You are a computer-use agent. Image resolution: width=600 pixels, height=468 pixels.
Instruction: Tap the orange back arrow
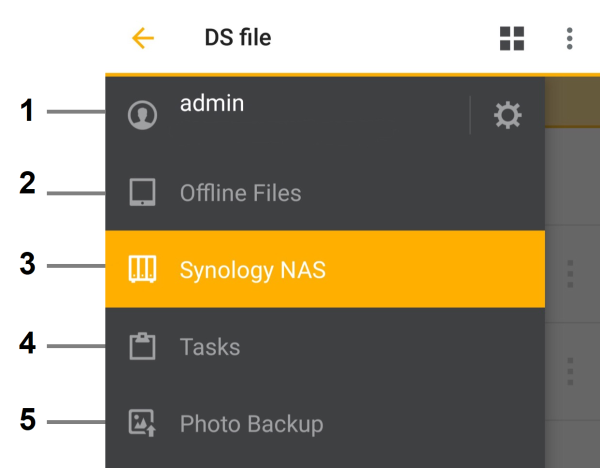pyautogui.click(x=143, y=38)
